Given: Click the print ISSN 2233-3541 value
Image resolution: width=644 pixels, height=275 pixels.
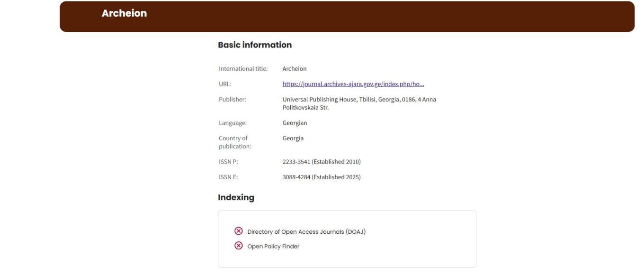Looking at the screenshot, I should point(321,162).
